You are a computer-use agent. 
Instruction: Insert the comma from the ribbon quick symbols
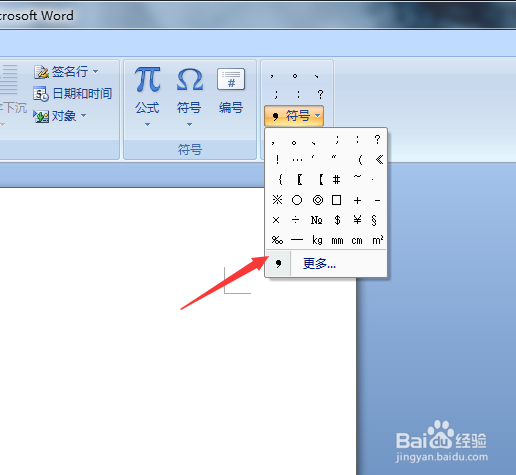(272, 77)
